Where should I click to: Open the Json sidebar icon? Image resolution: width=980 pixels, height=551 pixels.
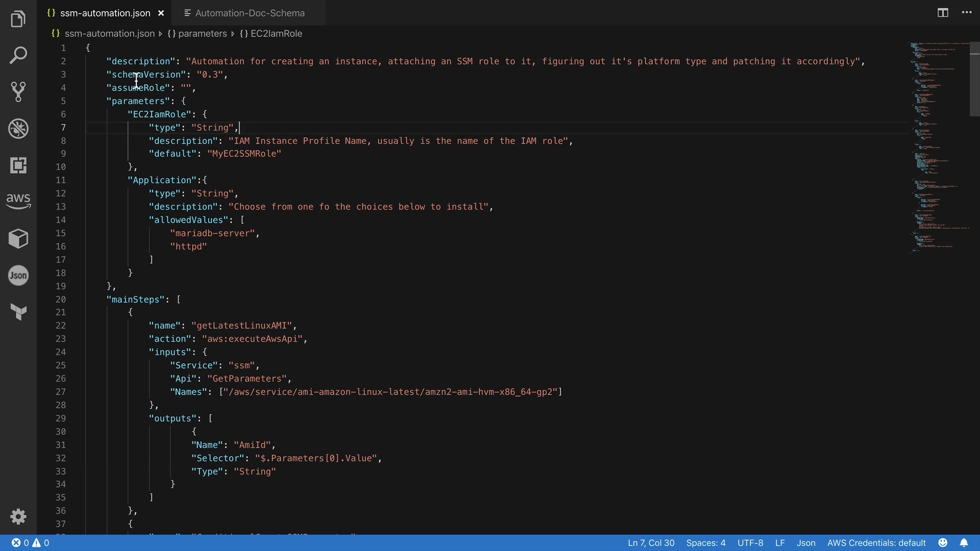[x=18, y=275]
